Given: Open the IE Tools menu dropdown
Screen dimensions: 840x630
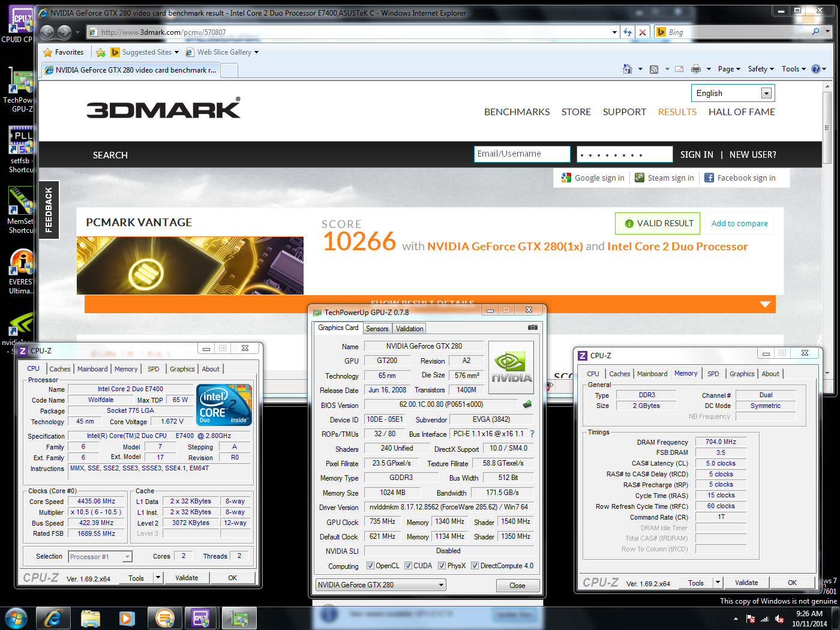Looking at the screenshot, I should coord(794,69).
